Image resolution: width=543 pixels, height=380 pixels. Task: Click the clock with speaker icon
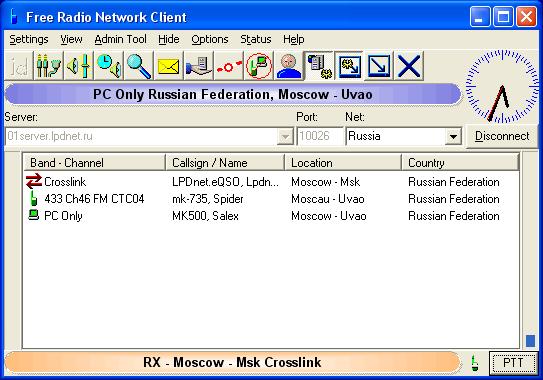[109, 66]
